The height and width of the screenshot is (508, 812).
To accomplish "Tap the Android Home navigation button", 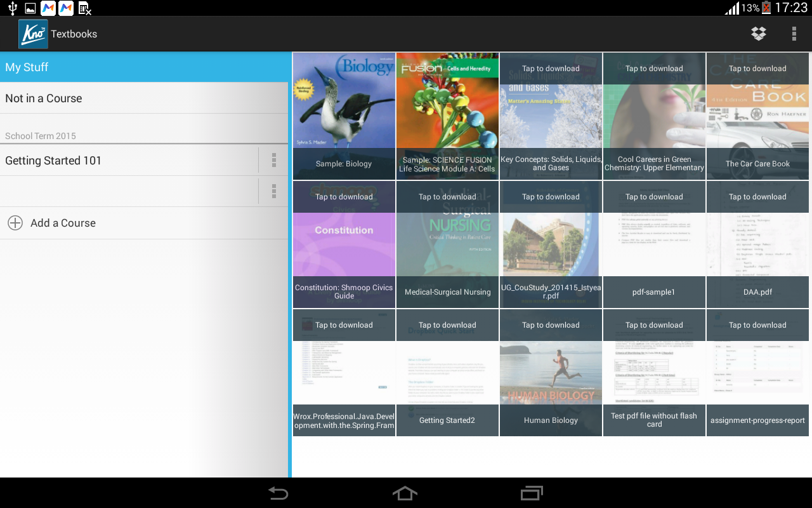I will coord(405,493).
